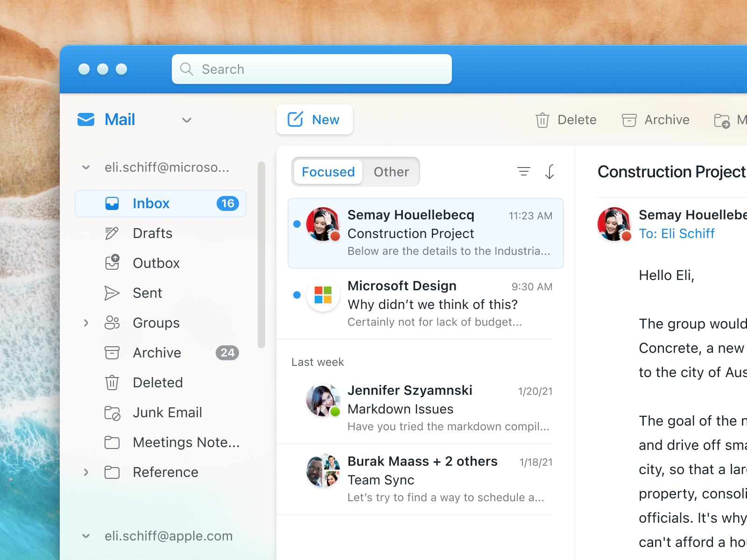The width and height of the screenshot is (747, 560).
Task: Click the Delete trash icon in toolbar
Action: tap(542, 120)
